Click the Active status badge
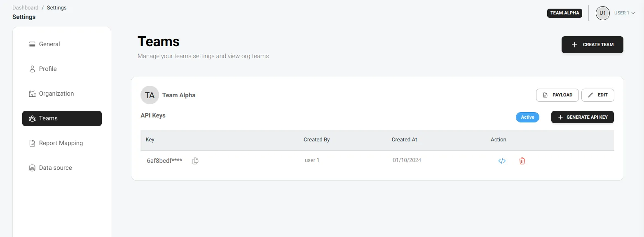Screen dimensions: 644x237 click(527, 117)
